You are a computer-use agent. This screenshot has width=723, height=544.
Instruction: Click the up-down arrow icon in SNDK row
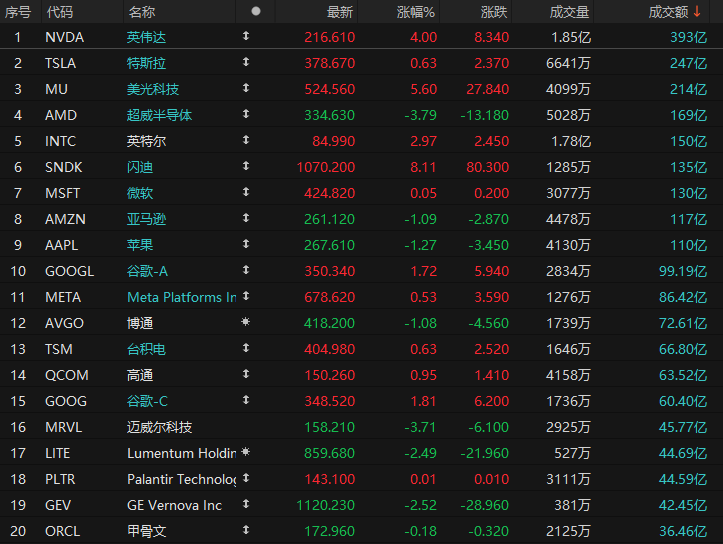click(246, 166)
